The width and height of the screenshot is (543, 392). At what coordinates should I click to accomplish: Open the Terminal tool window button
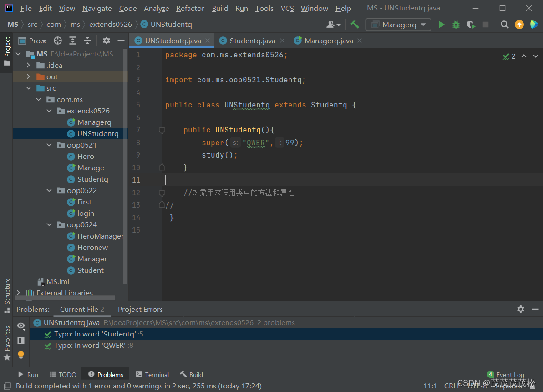point(152,375)
